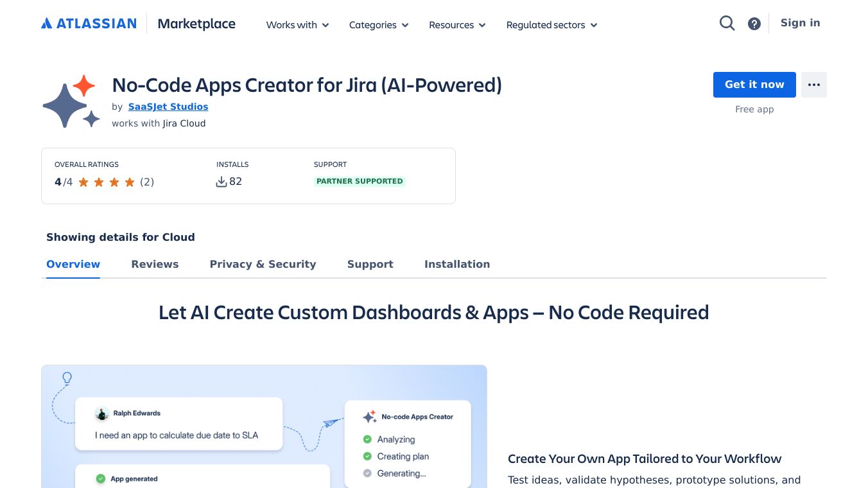
Task: Click the installs download icon
Action: [x=221, y=181]
